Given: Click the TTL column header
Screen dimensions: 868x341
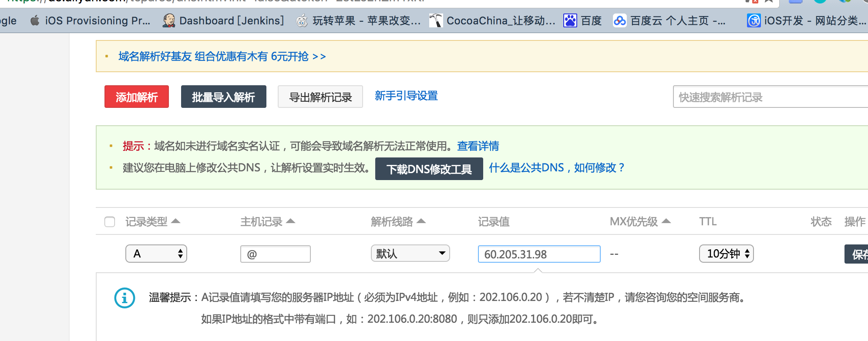Looking at the screenshot, I should [x=708, y=222].
